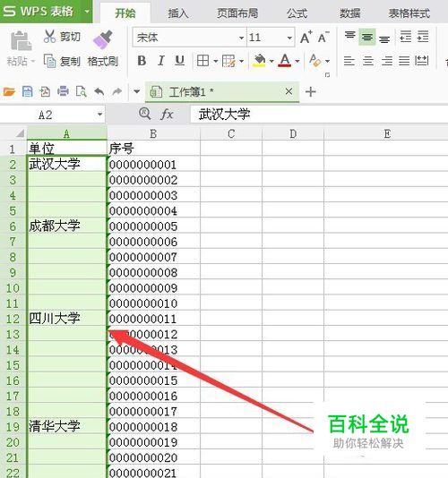This screenshot has height=478, width=448.
Task: Increase font size with A+ icon
Action: 306,38
